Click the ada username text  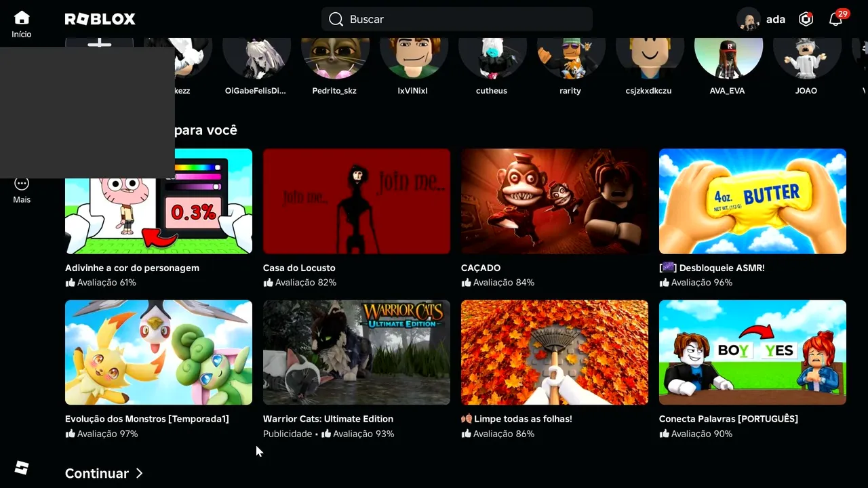coord(776,19)
